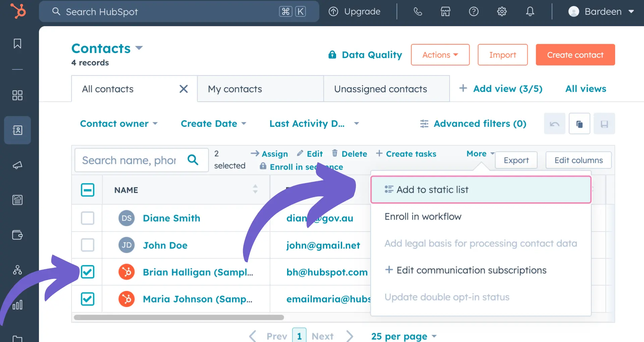Open the Notifications bell icon

click(530, 11)
